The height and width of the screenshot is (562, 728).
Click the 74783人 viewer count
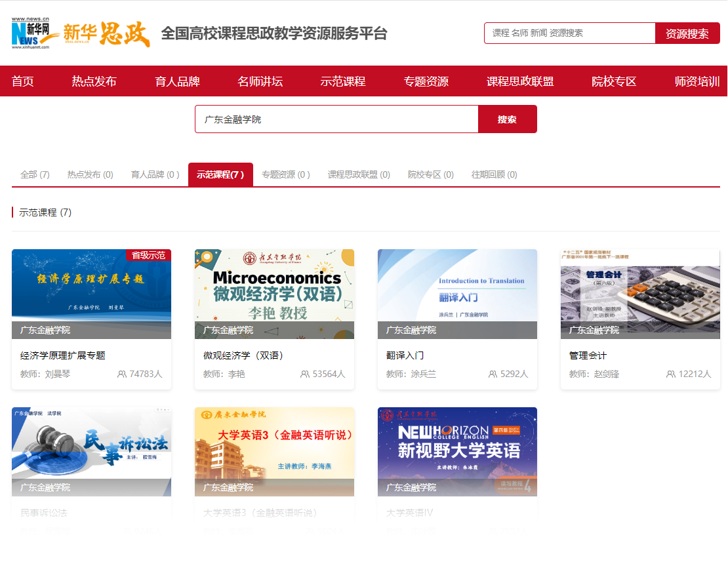click(x=146, y=374)
